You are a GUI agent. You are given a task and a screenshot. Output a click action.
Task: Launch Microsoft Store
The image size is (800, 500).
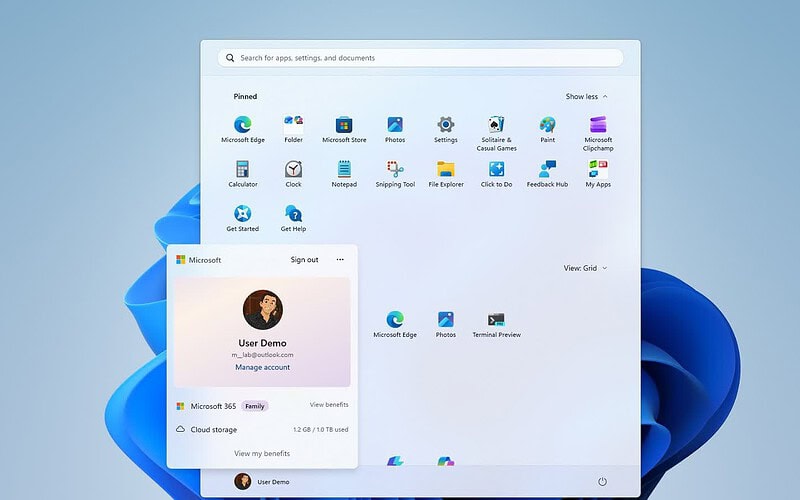click(344, 130)
